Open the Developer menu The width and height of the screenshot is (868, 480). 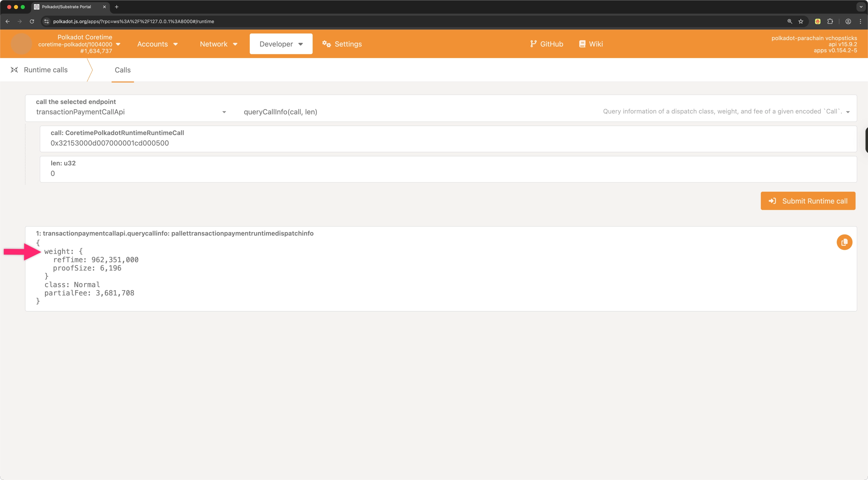281,44
